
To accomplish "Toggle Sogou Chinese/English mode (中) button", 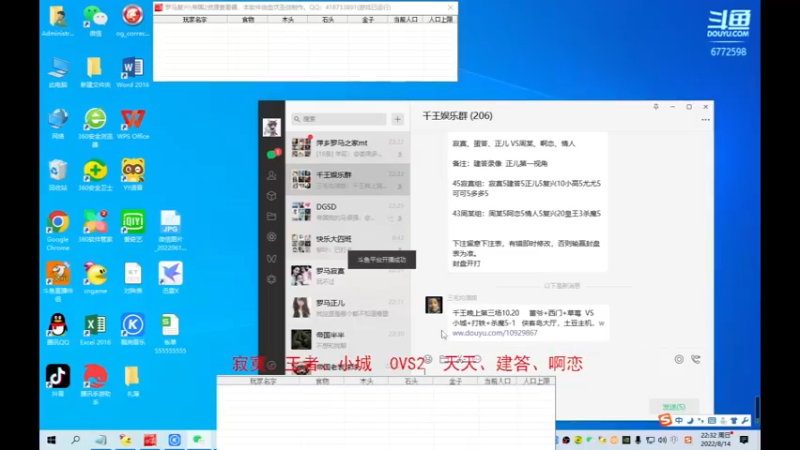I will coord(679,420).
